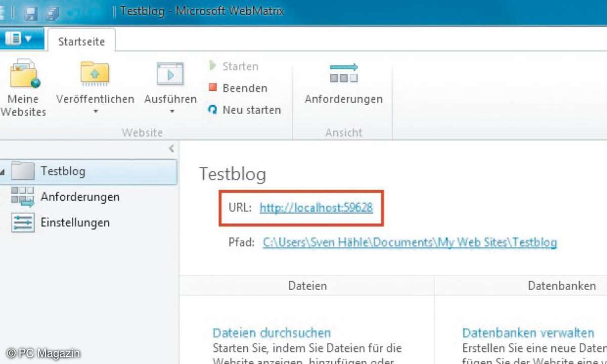The width and height of the screenshot is (607, 364).
Task: Collapse the left navigation pane chevron
Action: tap(171, 148)
